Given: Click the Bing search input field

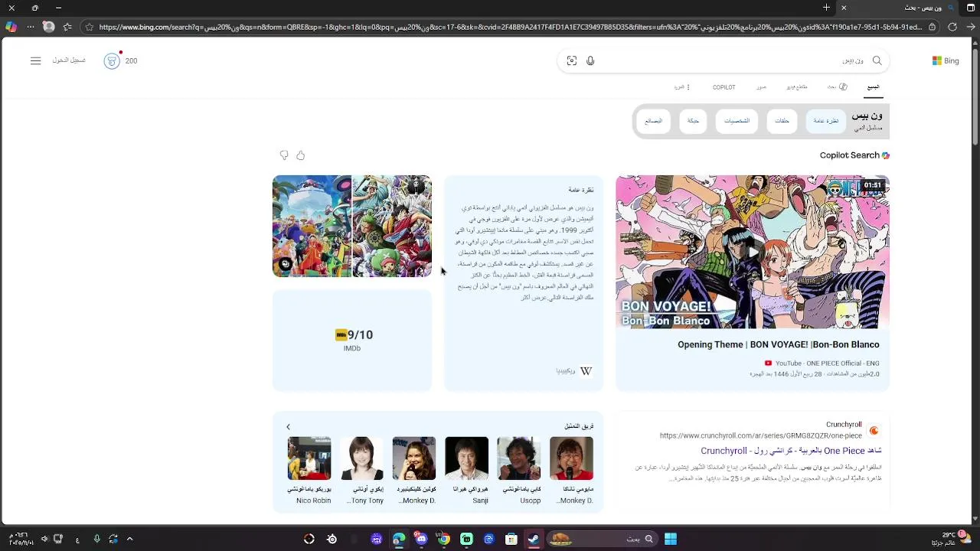Looking at the screenshot, I should pyautogui.click(x=724, y=60).
